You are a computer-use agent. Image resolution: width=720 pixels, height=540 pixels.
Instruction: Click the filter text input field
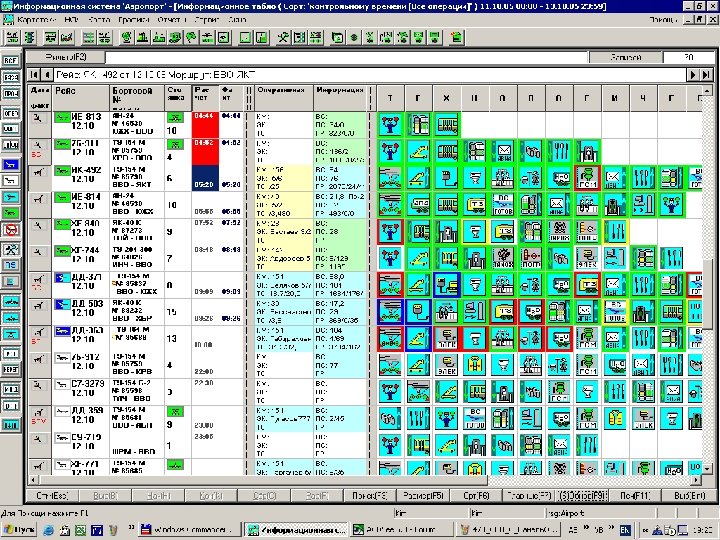346,57
